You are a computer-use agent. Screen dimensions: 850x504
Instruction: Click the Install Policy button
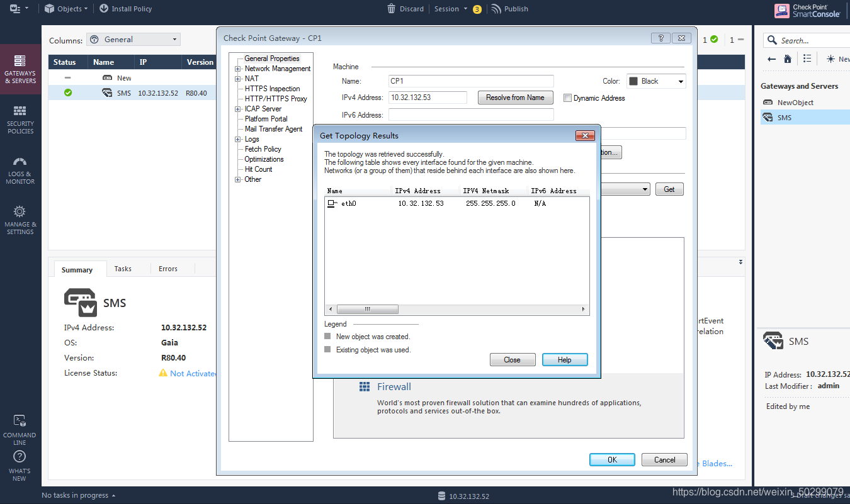click(125, 9)
